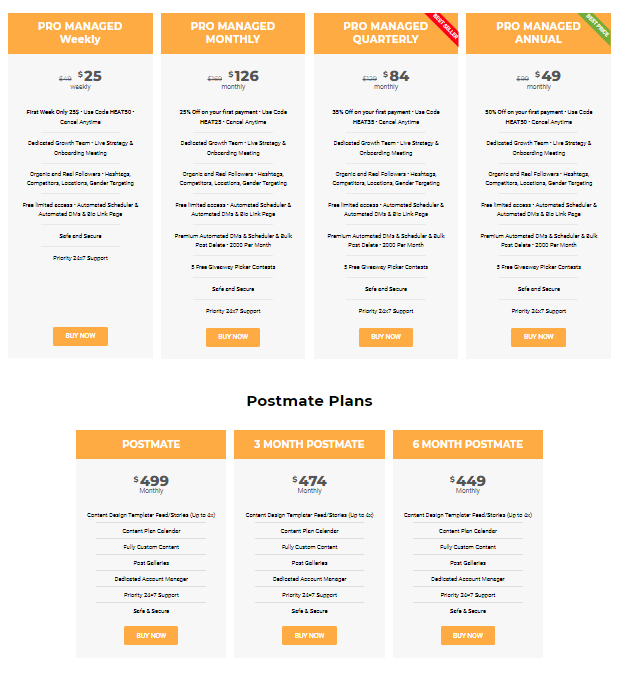The image size is (621, 675).
Task: Select the Pro Managed Monthly header
Action: click(x=233, y=33)
